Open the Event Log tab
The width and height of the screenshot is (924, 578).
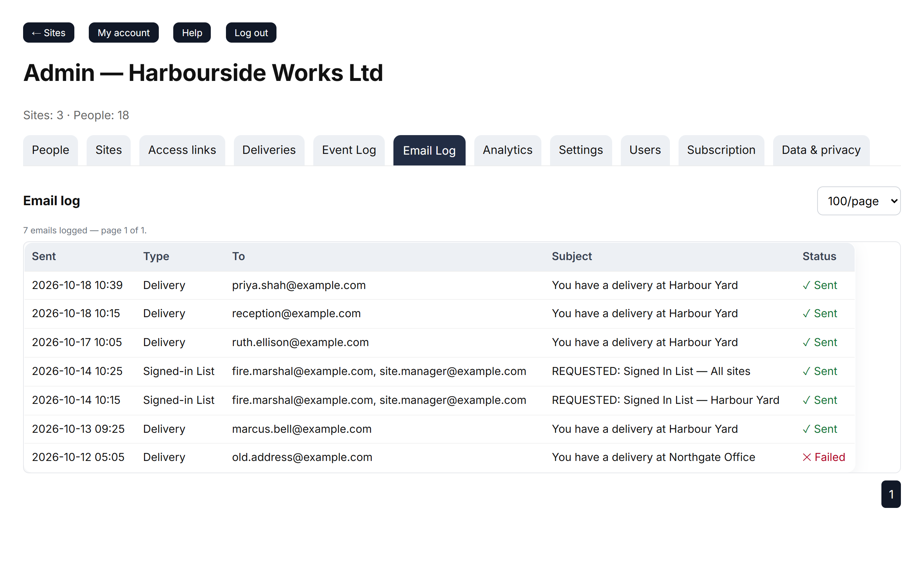point(349,150)
